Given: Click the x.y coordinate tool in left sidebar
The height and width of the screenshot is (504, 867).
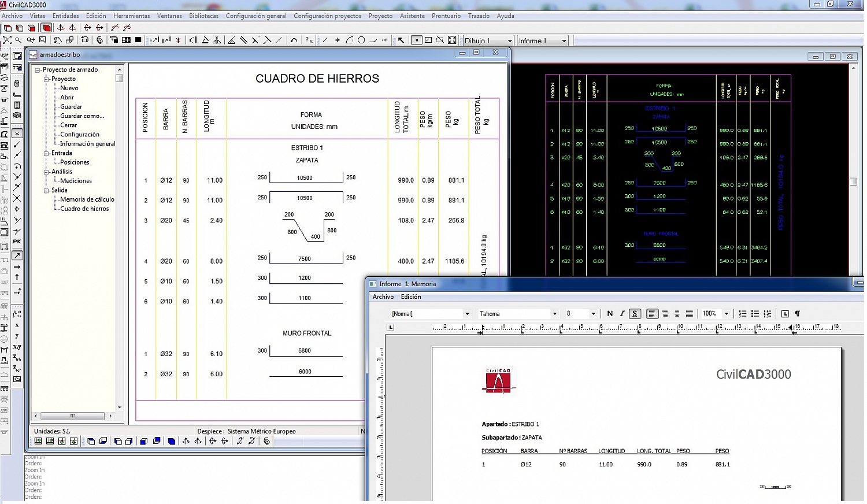Looking at the screenshot, I should (17, 347).
